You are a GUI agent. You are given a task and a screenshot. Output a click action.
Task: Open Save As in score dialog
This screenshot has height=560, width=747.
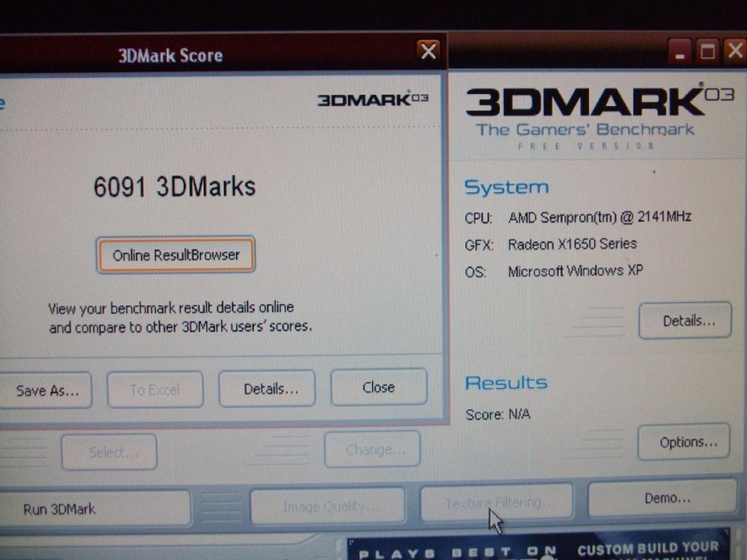click(46, 390)
